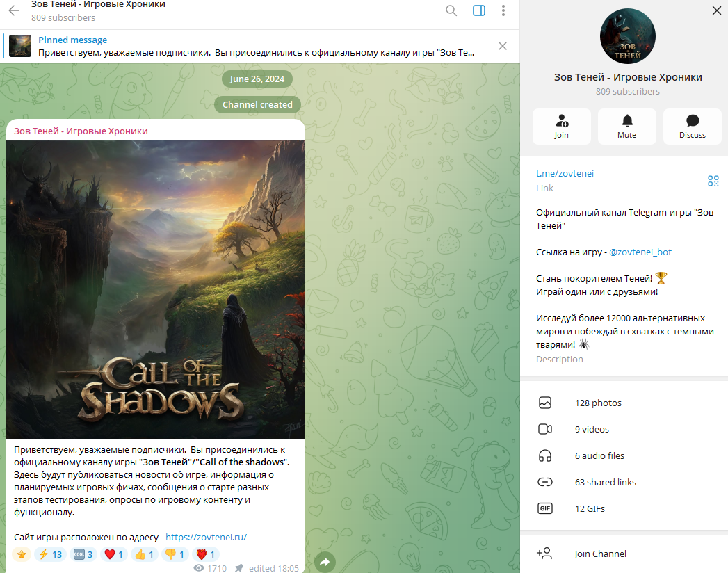Show the QR code for the channel
The image size is (728, 573).
tap(713, 181)
